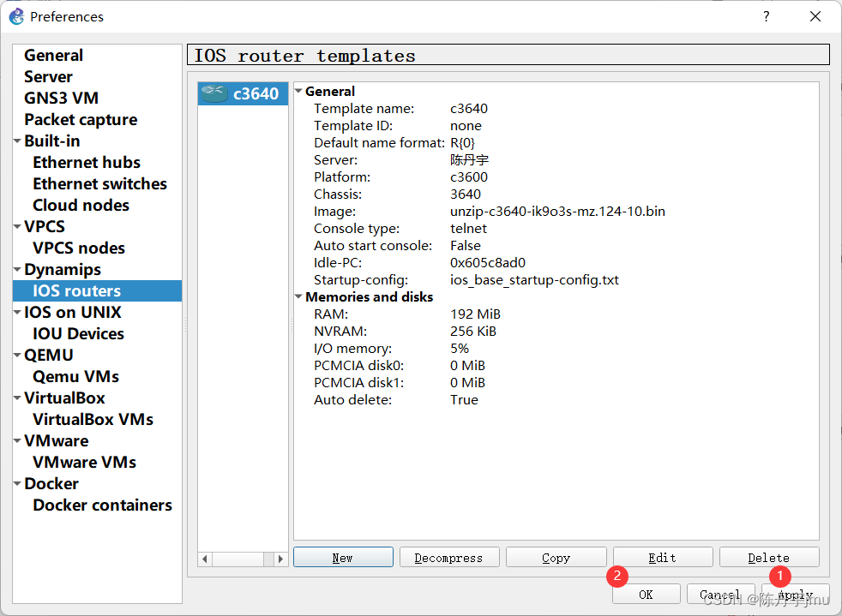The image size is (842, 616).
Task: Click the image filename unzip-c3640-ik9o3s-mz.124-10.bin
Action: (557, 212)
